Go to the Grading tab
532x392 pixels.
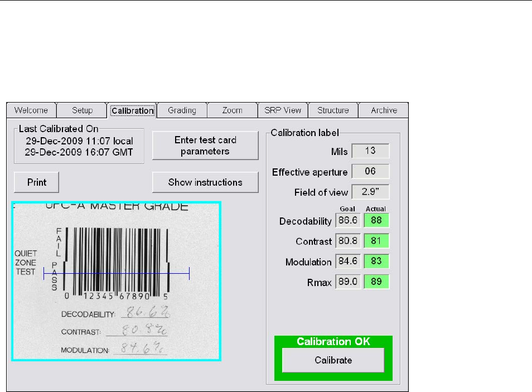[182, 110]
